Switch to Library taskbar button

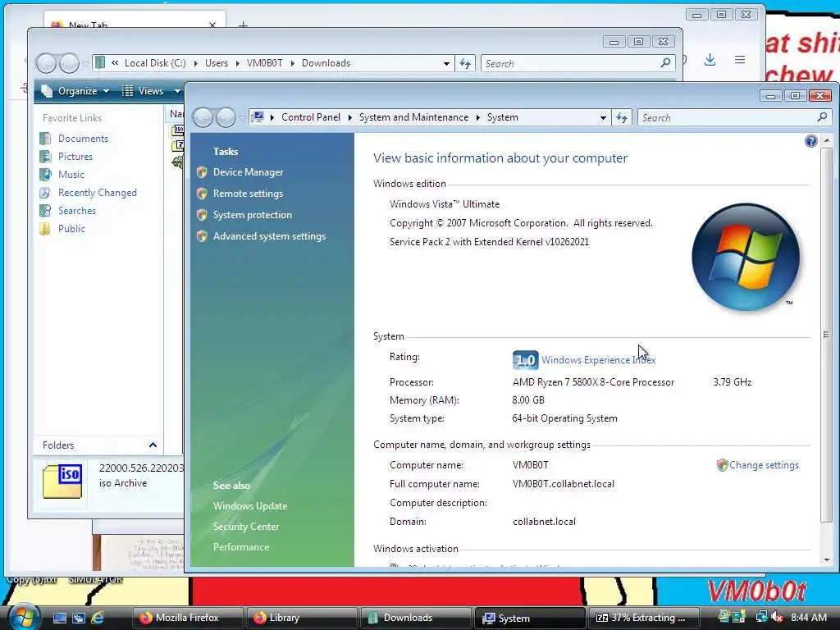[302, 618]
